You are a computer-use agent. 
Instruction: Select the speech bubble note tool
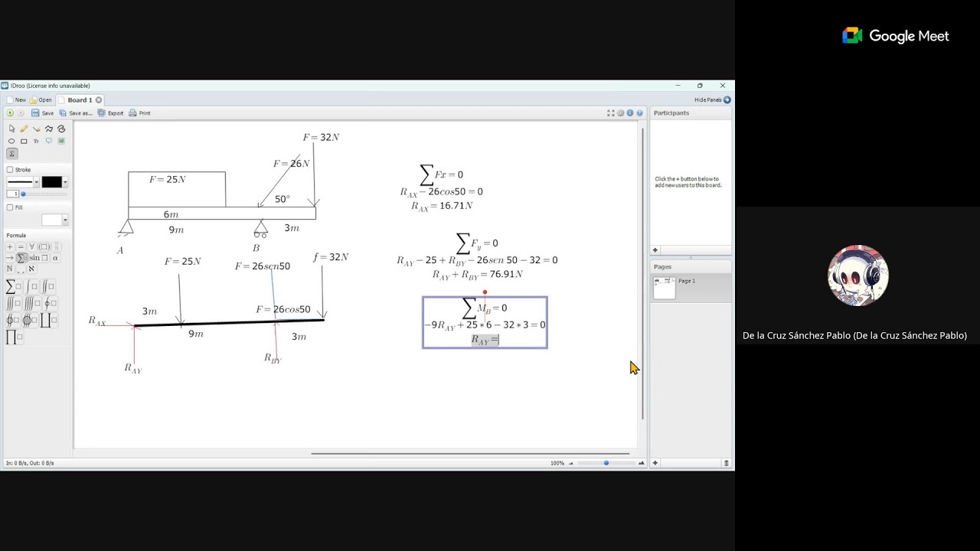(49, 141)
